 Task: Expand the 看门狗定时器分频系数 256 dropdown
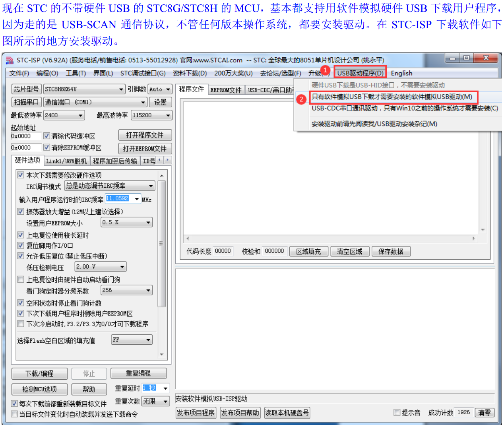coord(149,290)
